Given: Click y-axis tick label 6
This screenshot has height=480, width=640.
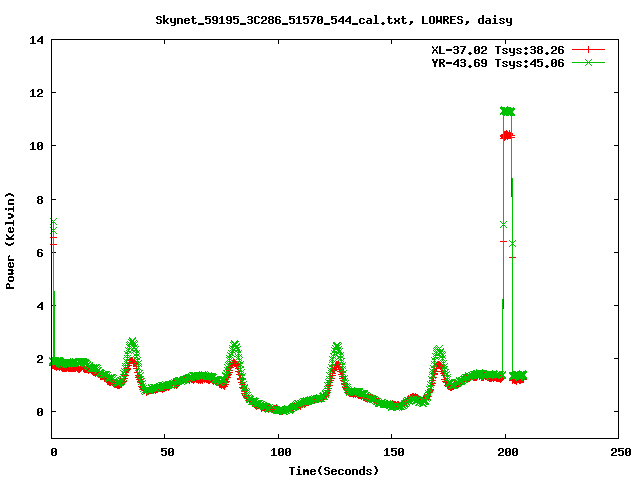Looking at the screenshot, I should coord(40,253).
